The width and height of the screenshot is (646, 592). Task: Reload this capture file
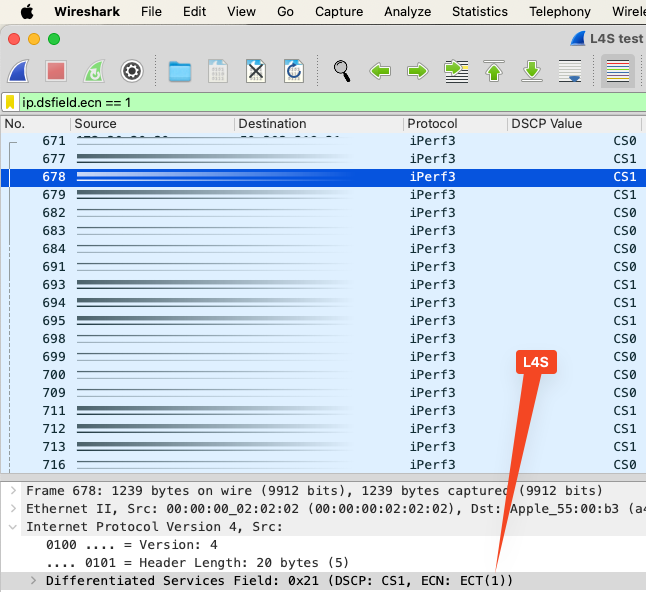pyautogui.click(x=294, y=71)
